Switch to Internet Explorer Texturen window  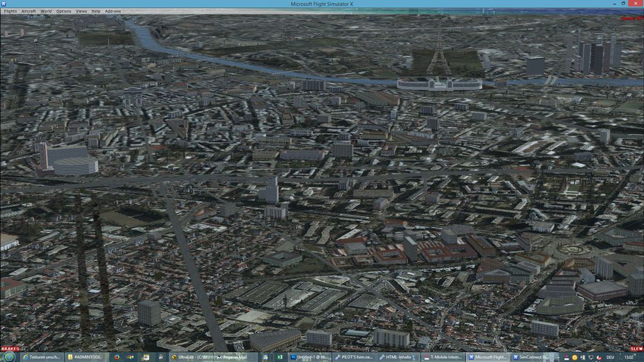pos(42,357)
